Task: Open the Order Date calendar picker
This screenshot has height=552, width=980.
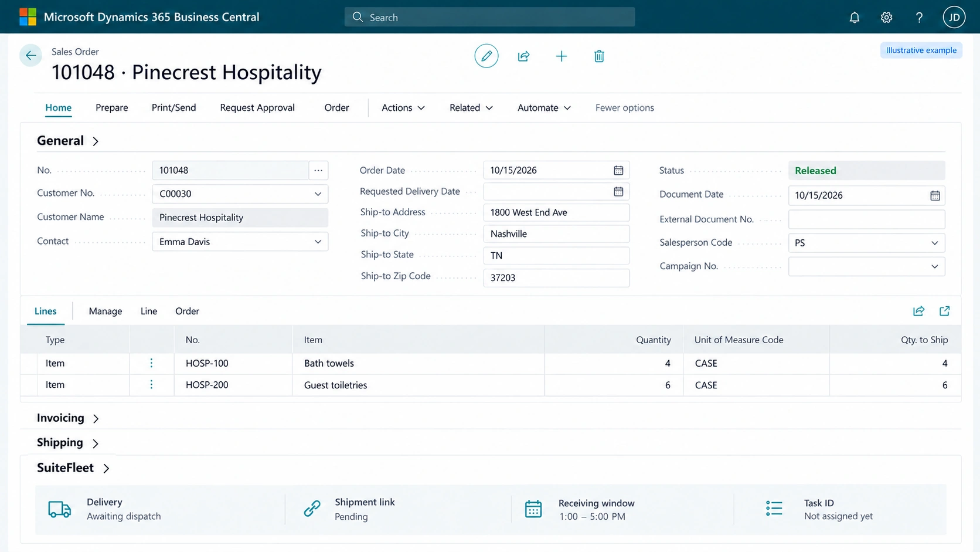Action: (x=618, y=170)
